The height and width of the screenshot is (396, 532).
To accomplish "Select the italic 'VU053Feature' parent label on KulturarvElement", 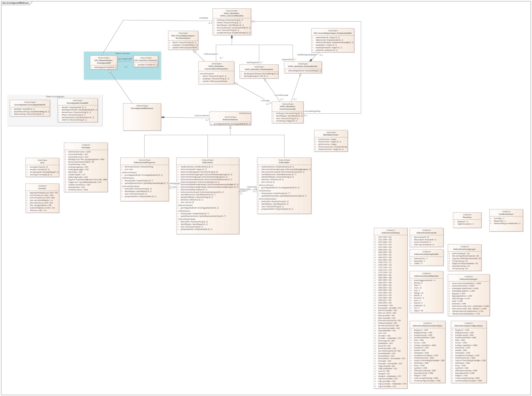I will [x=245, y=113].
